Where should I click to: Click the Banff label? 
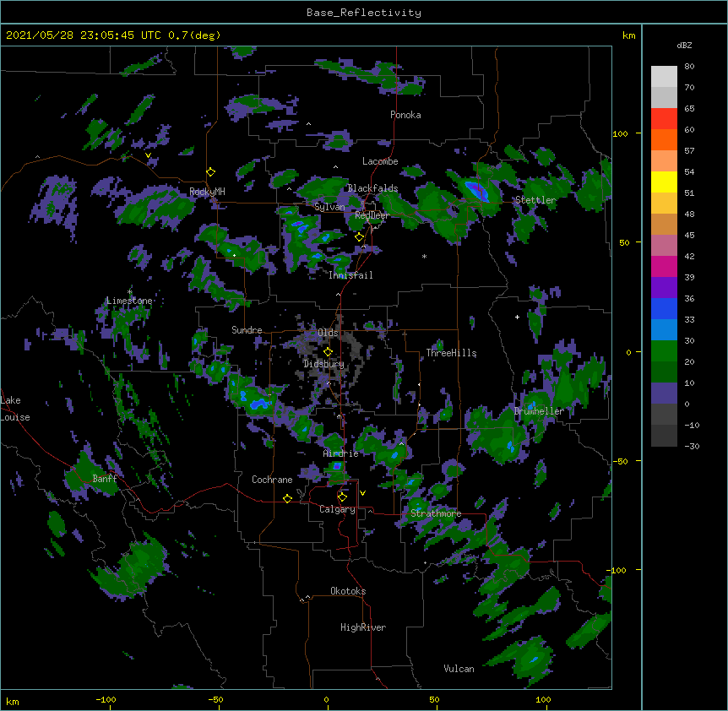point(105,479)
